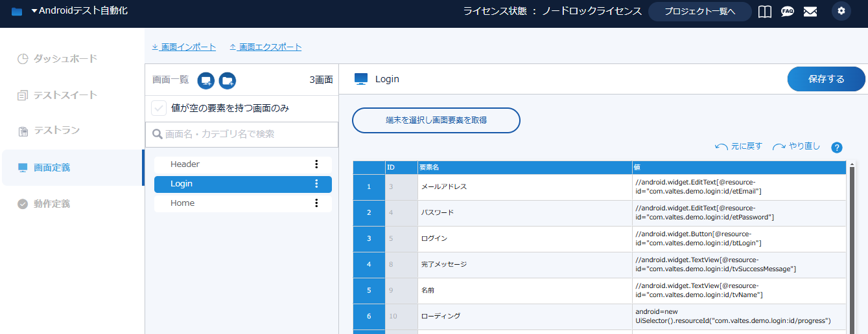Click the add screen category folder icon
The width and height of the screenshot is (868, 334).
click(x=228, y=80)
